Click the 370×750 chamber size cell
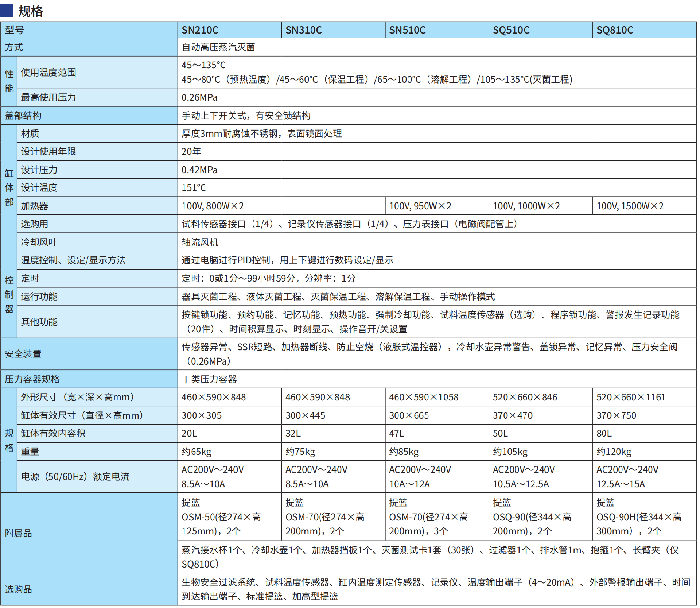 coord(644,415)
